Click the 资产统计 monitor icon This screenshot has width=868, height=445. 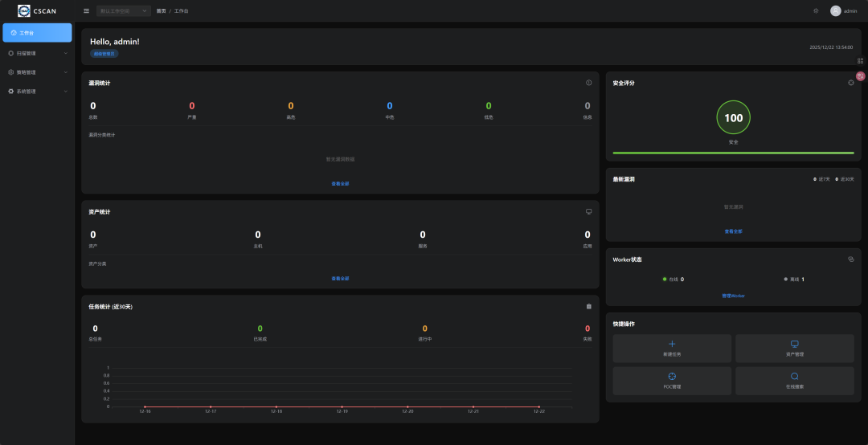pos(589,211)
